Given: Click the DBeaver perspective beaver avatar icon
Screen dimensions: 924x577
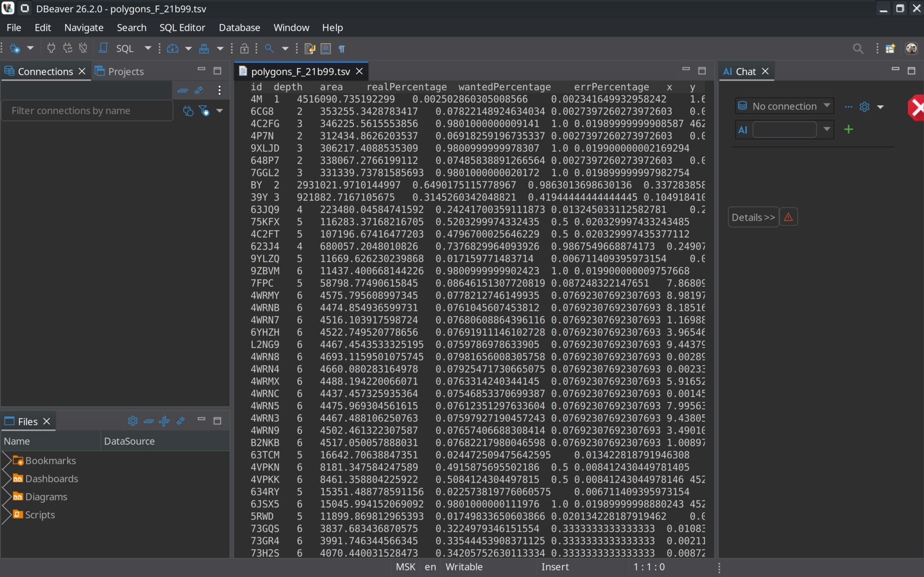Looking at the screenshot, I should click(911, 49).
